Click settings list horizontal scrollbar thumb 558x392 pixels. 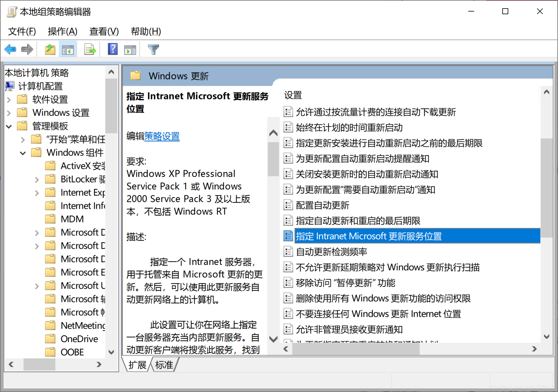click(x=356, y=349)
